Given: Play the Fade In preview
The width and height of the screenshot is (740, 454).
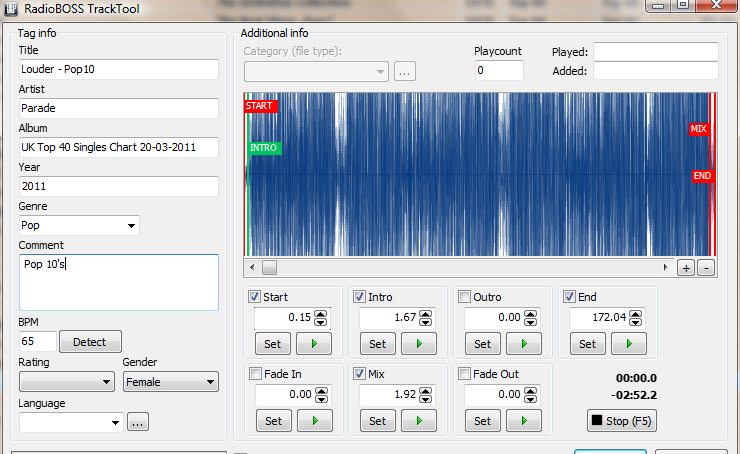Looking at the screenshot, I should coord(315,420).
